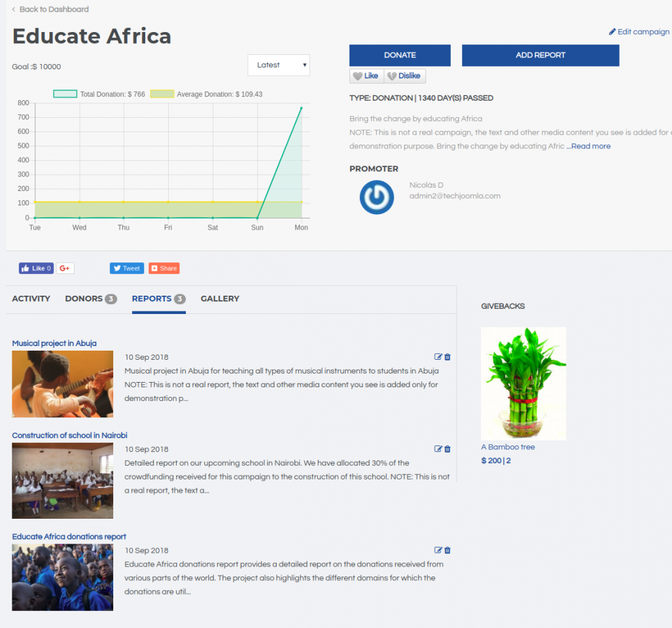Screen dimensions: 672x628
Task: Click edit icon for Nairobi school report
Action: [438, 449]
